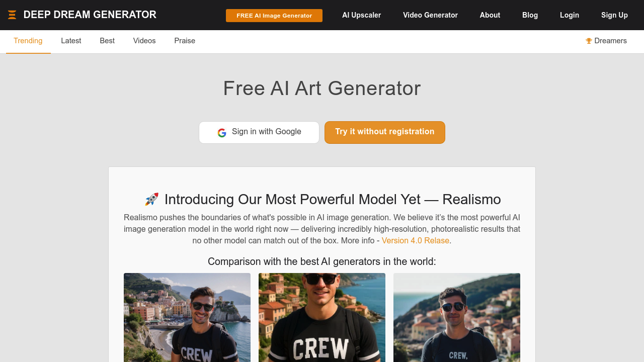
Task: Select the Praise tab
Action: 185,41
